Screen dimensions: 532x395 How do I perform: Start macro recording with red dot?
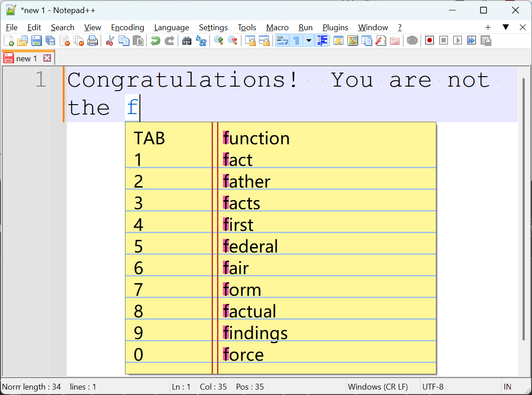point(430,41)
